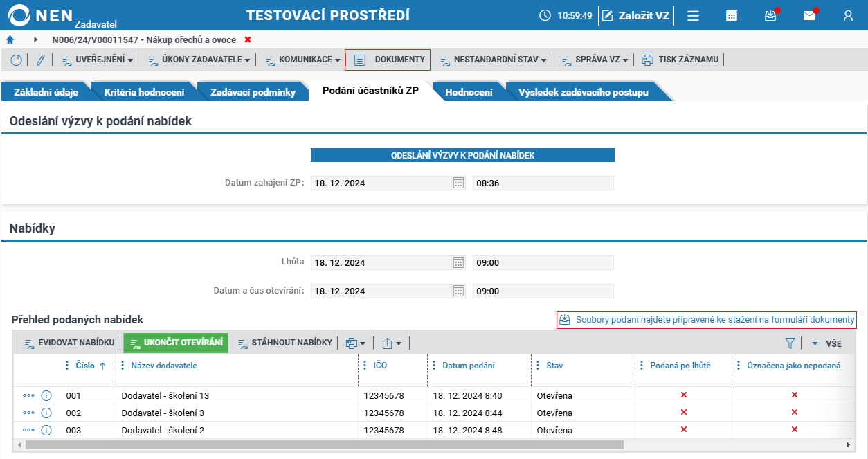This screenshot has width=868, height=459.
Task: Click Označena jako nepodaná column header
Action: [x=794, y=366]
